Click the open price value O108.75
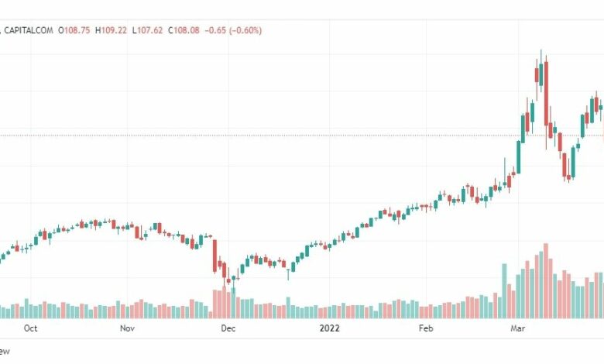The image size is (604, 364). (x=74, y=30)
